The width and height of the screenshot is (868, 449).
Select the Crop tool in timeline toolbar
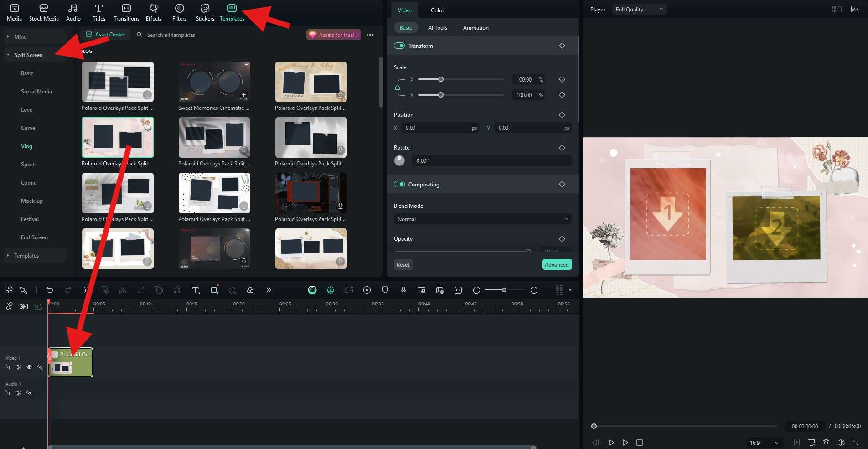141,290
